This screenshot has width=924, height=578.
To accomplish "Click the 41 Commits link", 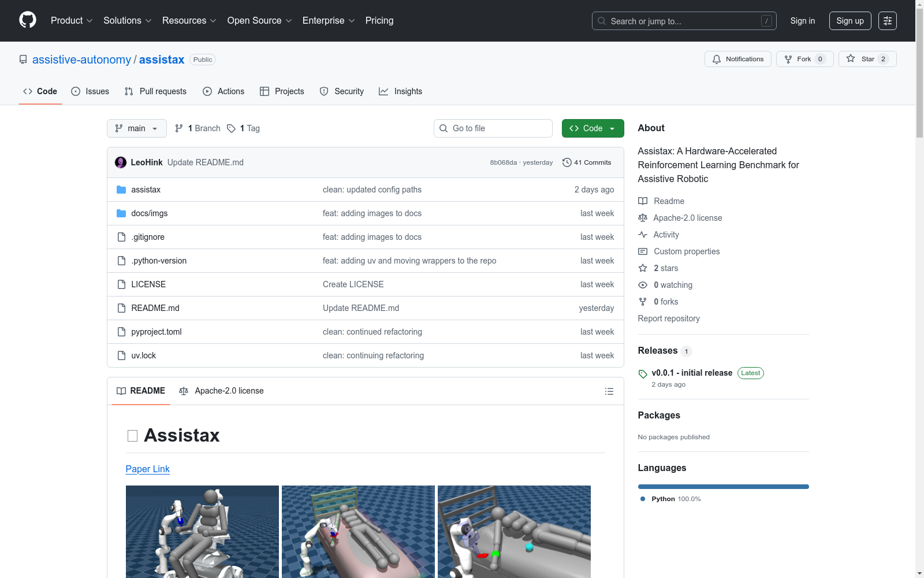I will click(587, 162).
